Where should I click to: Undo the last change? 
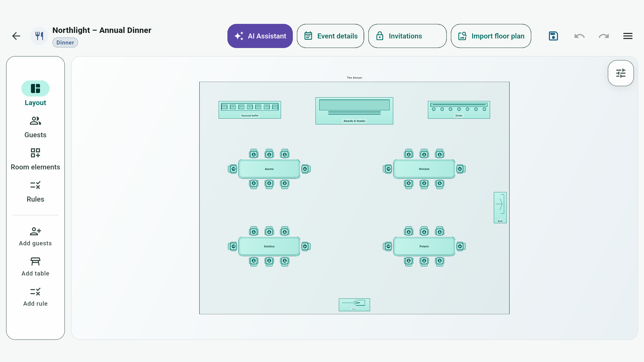click(x=579, y=36)
